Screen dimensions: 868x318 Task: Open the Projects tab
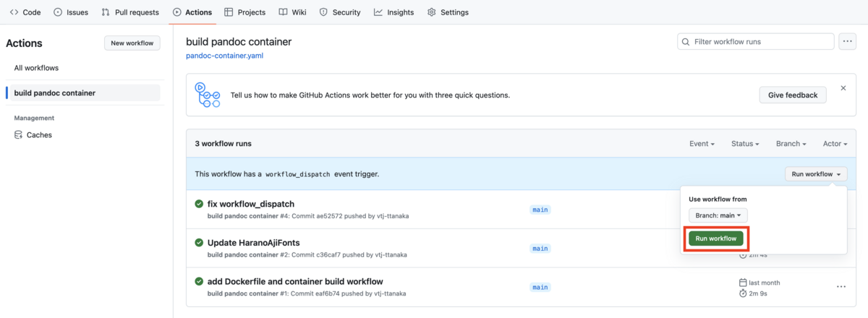[245, 12]
